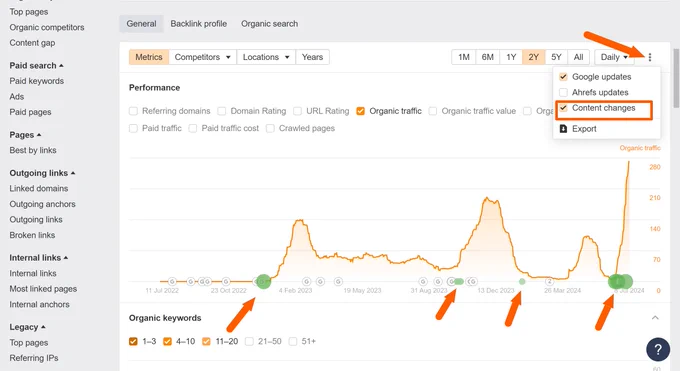Select the Metrics view button
Image resolution: width=680 pixels, height=371 pixels.
pyautogui.click(x=149, y=57)
